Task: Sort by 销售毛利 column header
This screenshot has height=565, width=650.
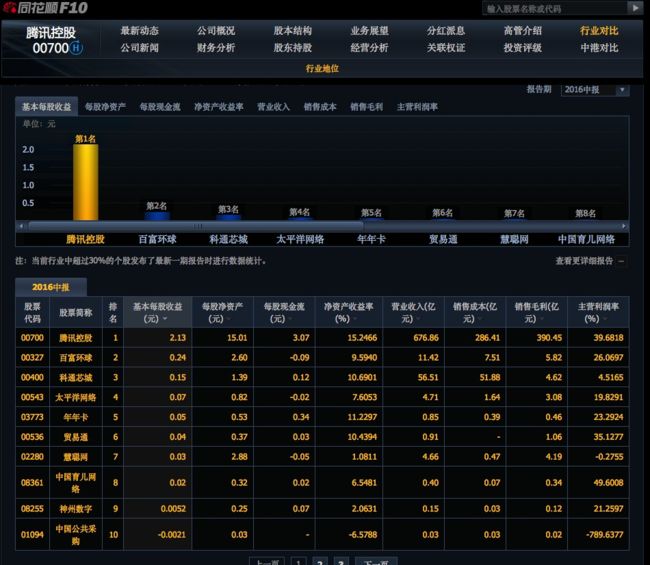Action: [x=536, y=313]
